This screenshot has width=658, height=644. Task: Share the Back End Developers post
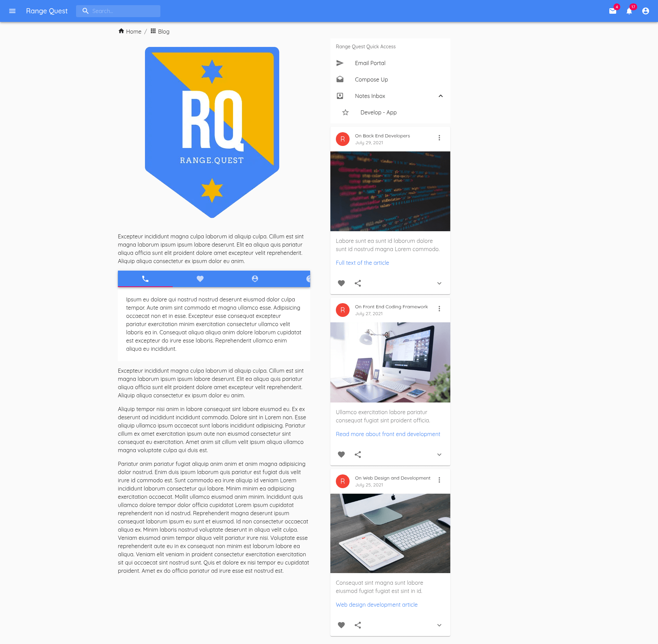(358, 283)
